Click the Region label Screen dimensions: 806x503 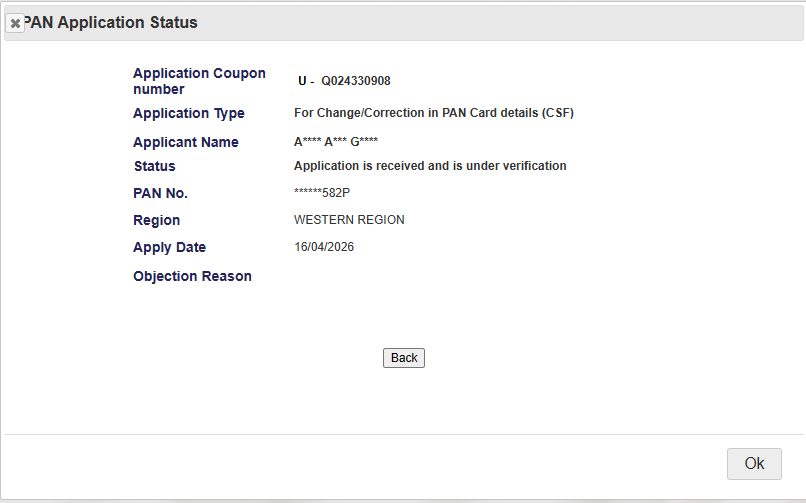click(156, 220)
